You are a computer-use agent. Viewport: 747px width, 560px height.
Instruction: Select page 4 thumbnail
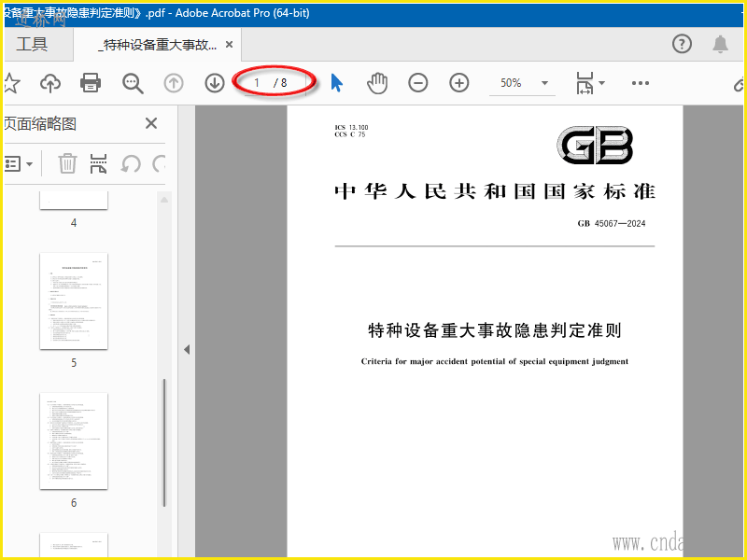click(74, 200)
